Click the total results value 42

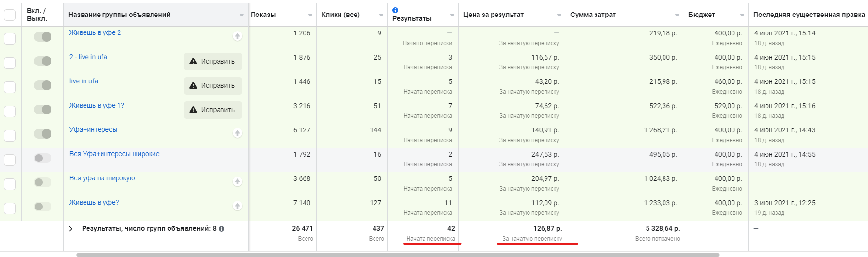(x=451, y=229)
